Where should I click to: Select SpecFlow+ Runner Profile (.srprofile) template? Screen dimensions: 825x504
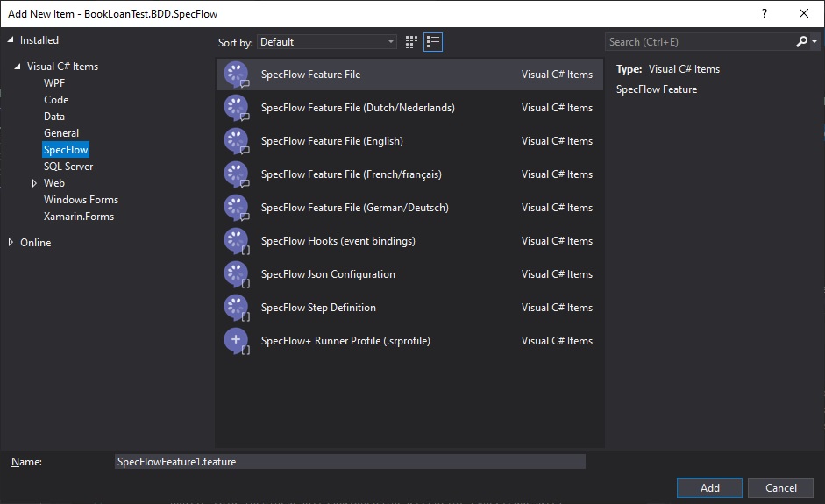409,341
